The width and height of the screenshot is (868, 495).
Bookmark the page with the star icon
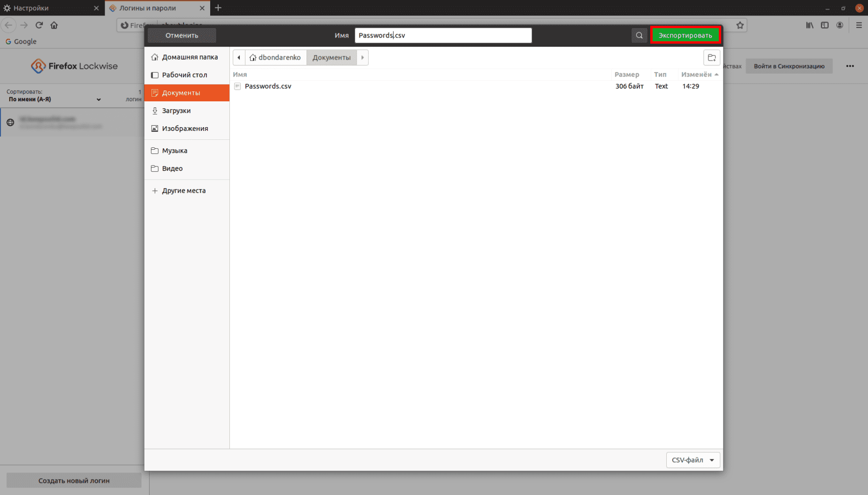tap(740, 25)
